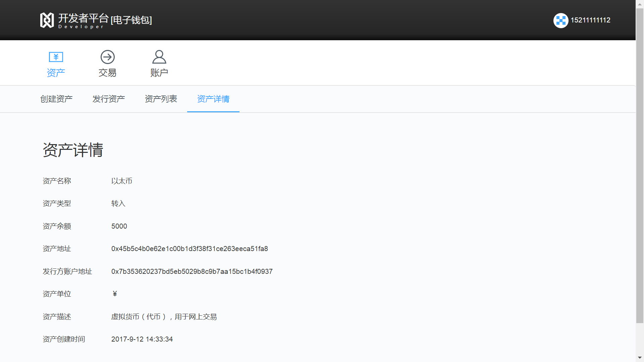Click the account person icon
Screen dimensions: 644x362
tap(159, 57)
